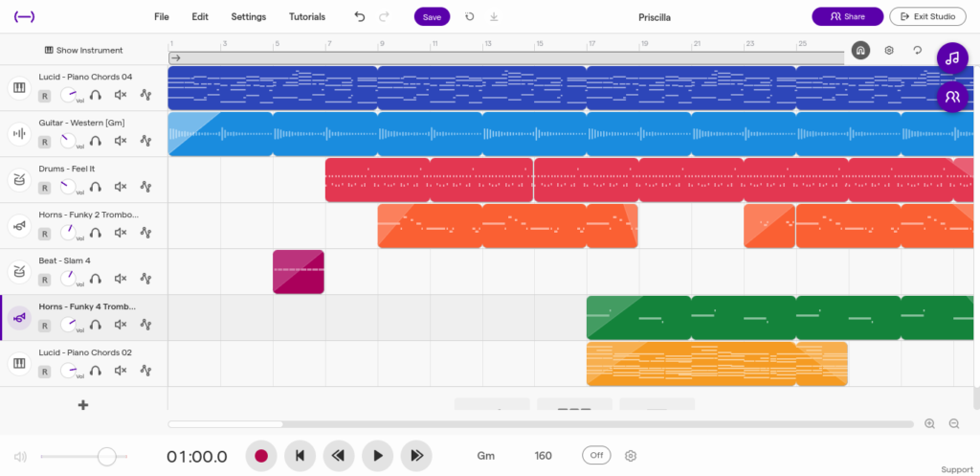Solo the Lucid - Piano Chords 04 track

(96, 95)
